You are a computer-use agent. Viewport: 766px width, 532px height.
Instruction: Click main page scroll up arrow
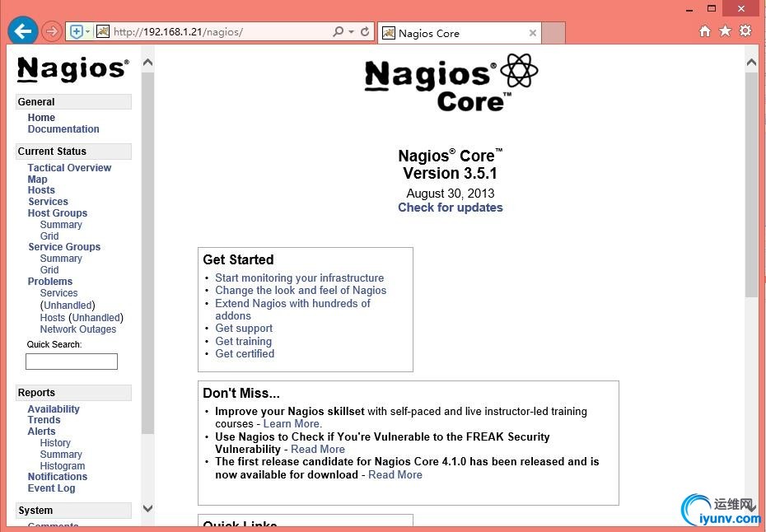pyautogui.click(x=751, y=62)
